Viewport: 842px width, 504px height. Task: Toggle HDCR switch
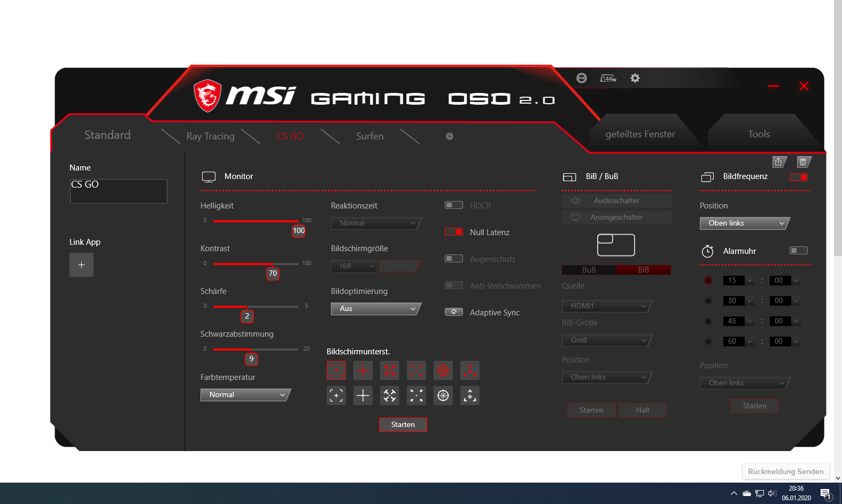click(x=454, y=205)
